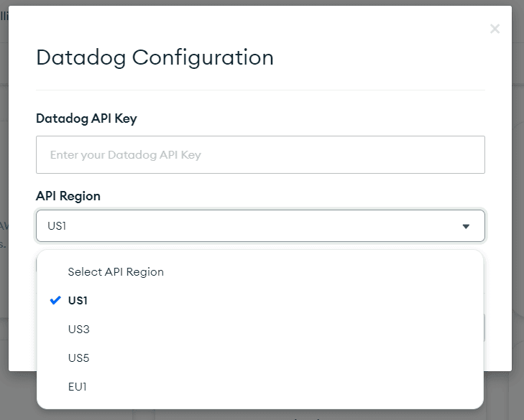The image size is (524, 420).
Task: Click the US3 entry below US1
Action: pyautogui.click(x=78, y=330)
